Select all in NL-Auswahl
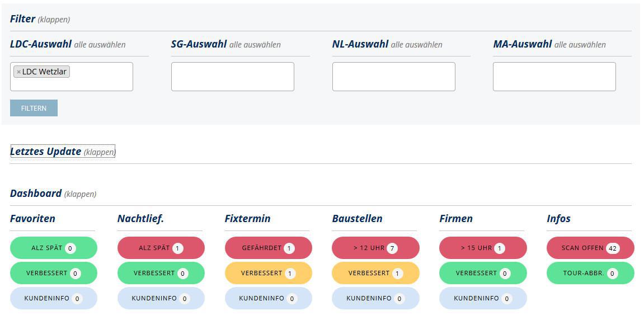 pos(416,45)
